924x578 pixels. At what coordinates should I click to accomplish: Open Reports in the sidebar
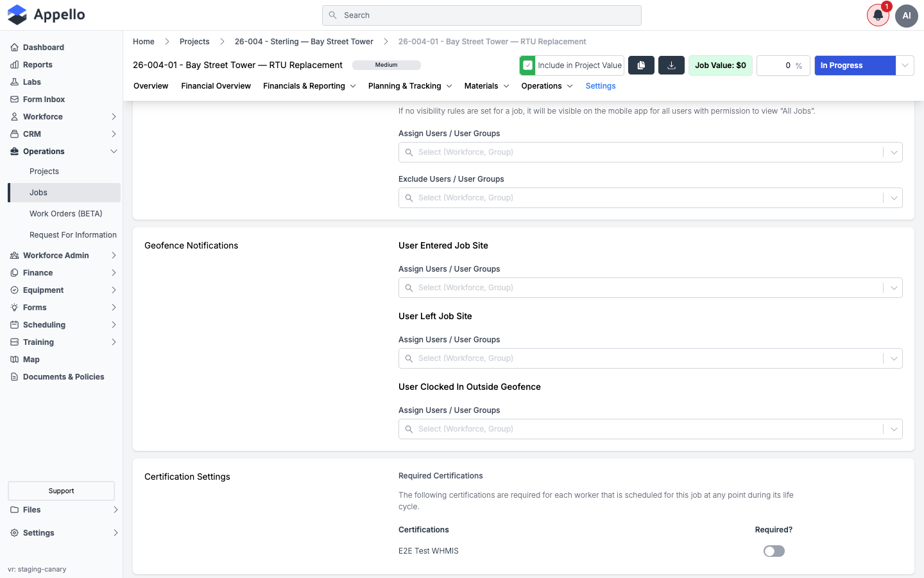38,65
